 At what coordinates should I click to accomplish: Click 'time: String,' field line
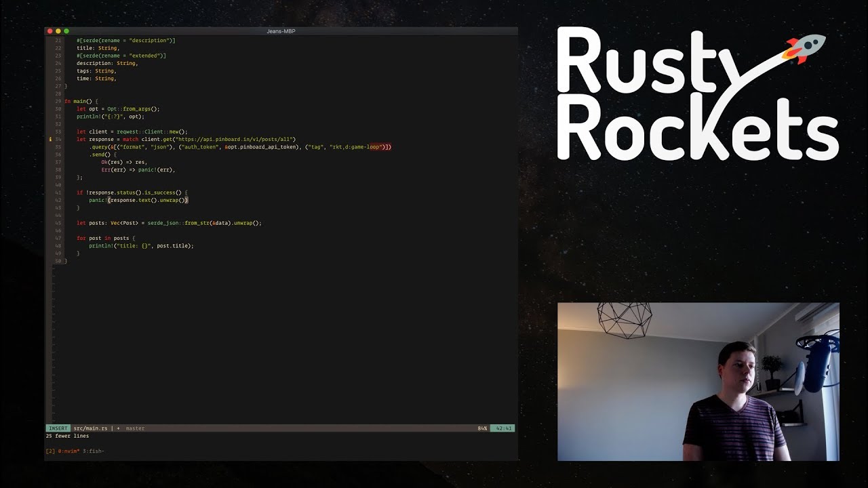click(x=96, y=79)
